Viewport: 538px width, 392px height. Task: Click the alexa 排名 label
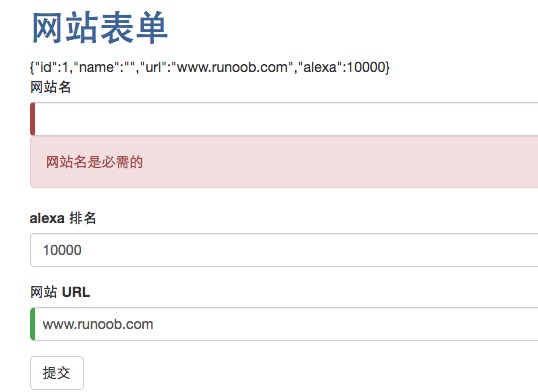[63, 218]
